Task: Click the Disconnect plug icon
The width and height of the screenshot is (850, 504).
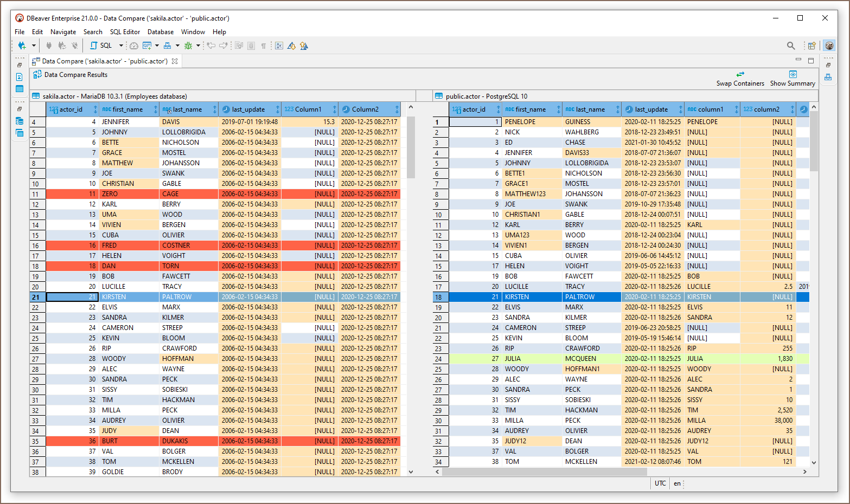Action: [74, 46]
